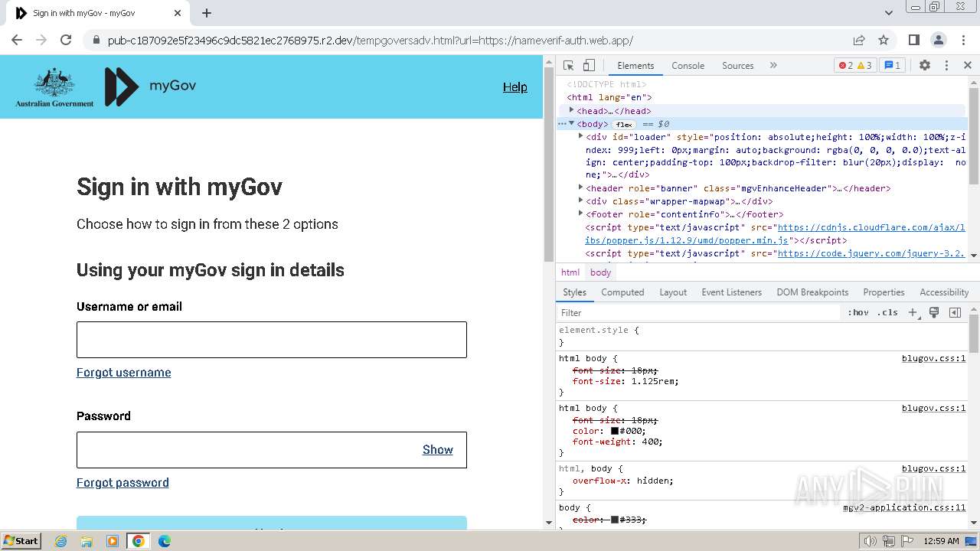Screen dimensions: 980x551
Task: Toggle rendering emulations paintbrush icon
Action: point(934,312)
